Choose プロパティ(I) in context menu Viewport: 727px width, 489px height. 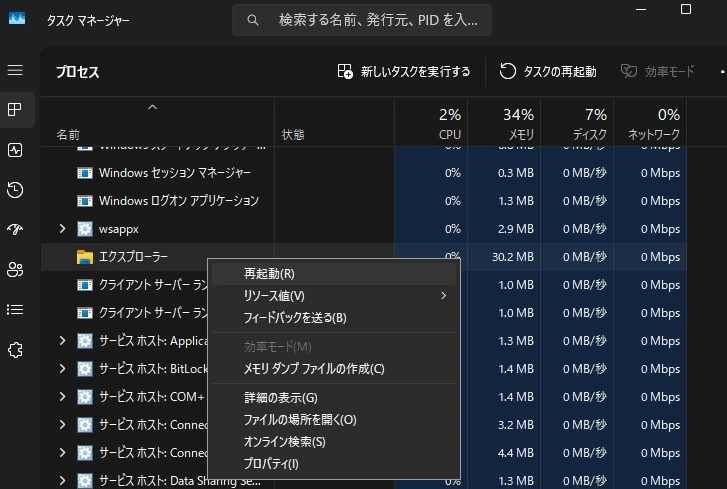(334, 464)
